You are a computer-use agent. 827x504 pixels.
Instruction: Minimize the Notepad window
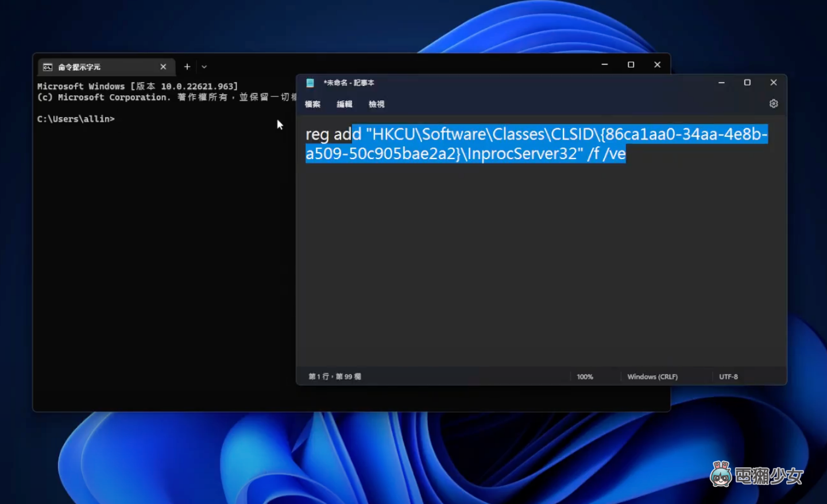(721, 83)
